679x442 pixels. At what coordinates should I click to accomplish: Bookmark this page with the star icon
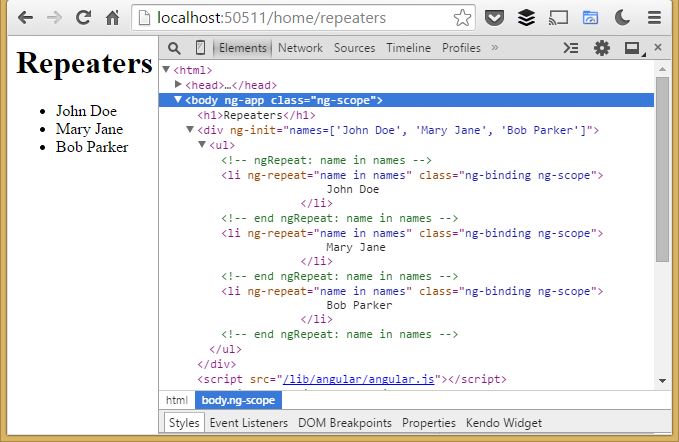(462, 18)
